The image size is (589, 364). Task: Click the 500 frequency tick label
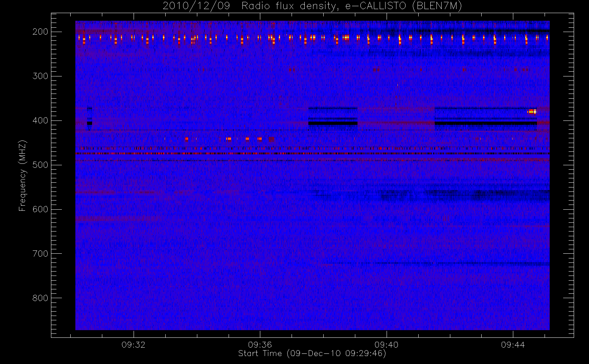click(40, 165)
